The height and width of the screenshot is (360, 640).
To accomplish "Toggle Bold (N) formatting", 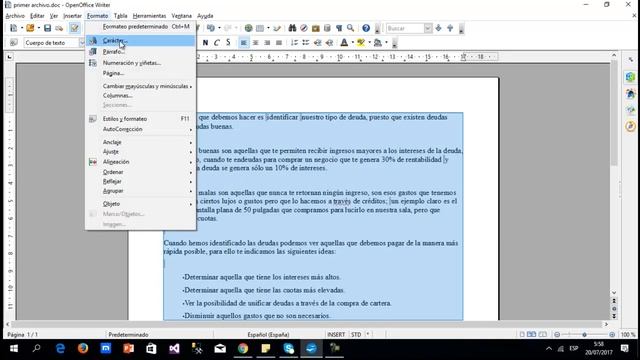I will click(205, 42).
